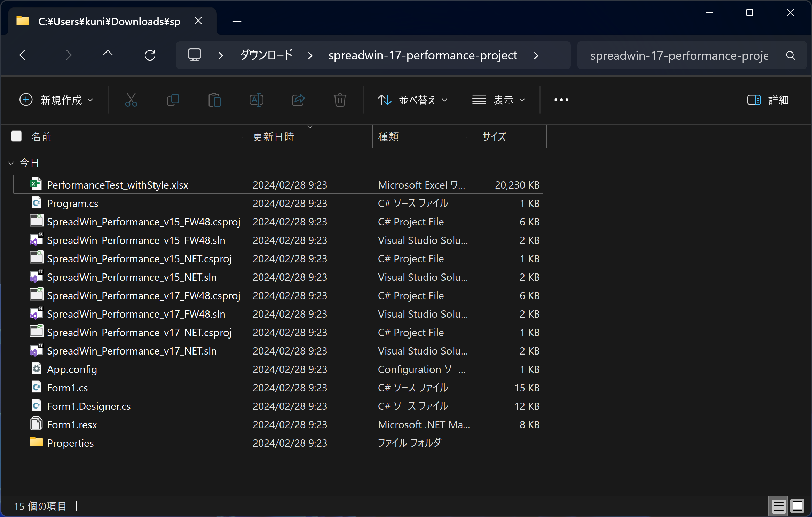Screen dimensions: 812x517
Task: Click the folder icon in the window tab
Action: click(x=23, y=21)
